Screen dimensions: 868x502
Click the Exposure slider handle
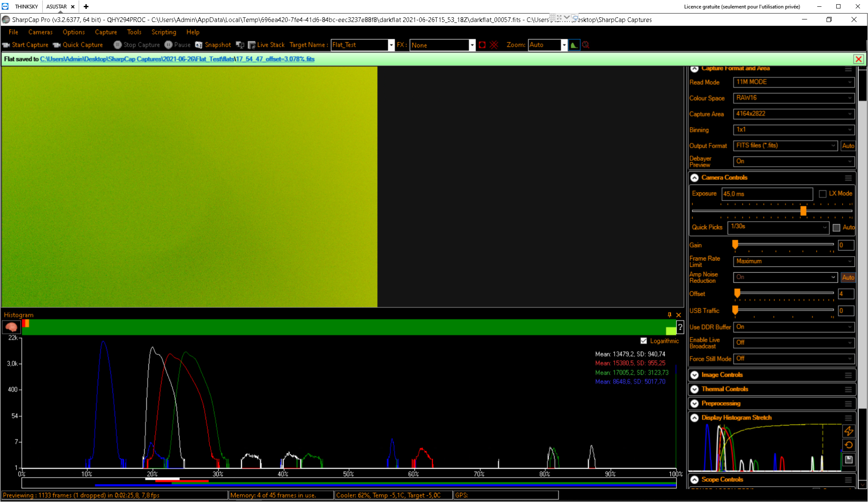click(803, 211)
